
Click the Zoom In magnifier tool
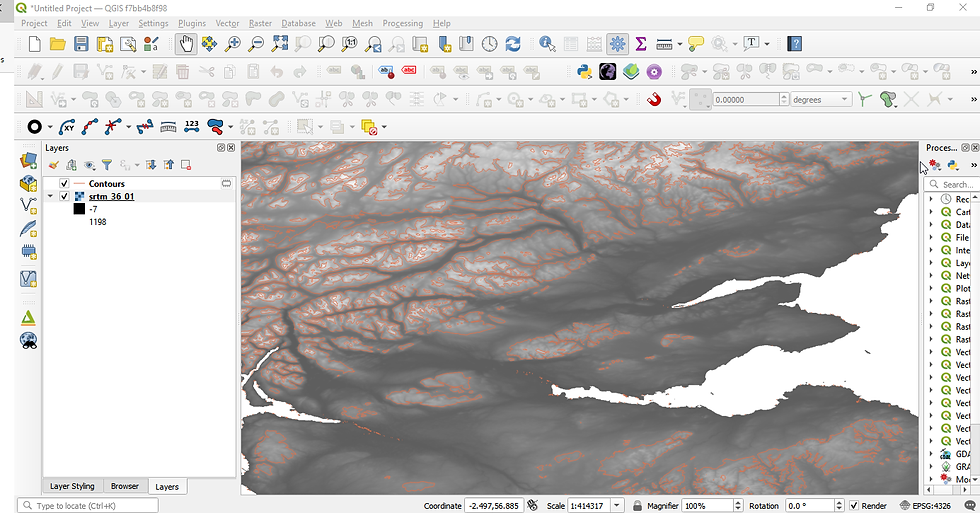pos(233,44)
